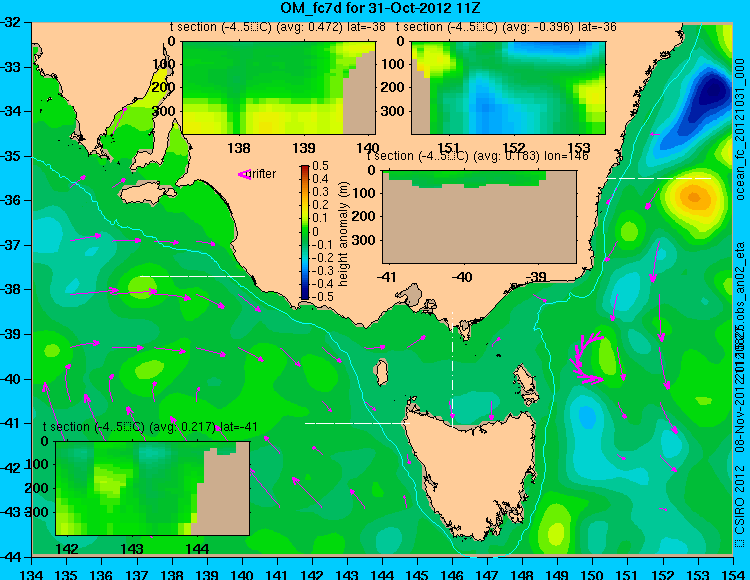This screenshot has width=750, height=580.
Task: Click the orange warm eddy near 153E, 36S
Action: click(694, 197)
